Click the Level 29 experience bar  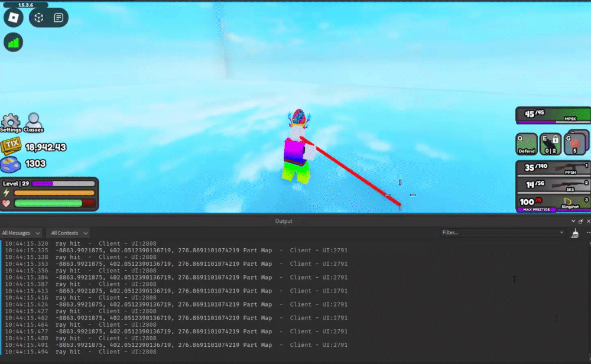tap(63, 184)
